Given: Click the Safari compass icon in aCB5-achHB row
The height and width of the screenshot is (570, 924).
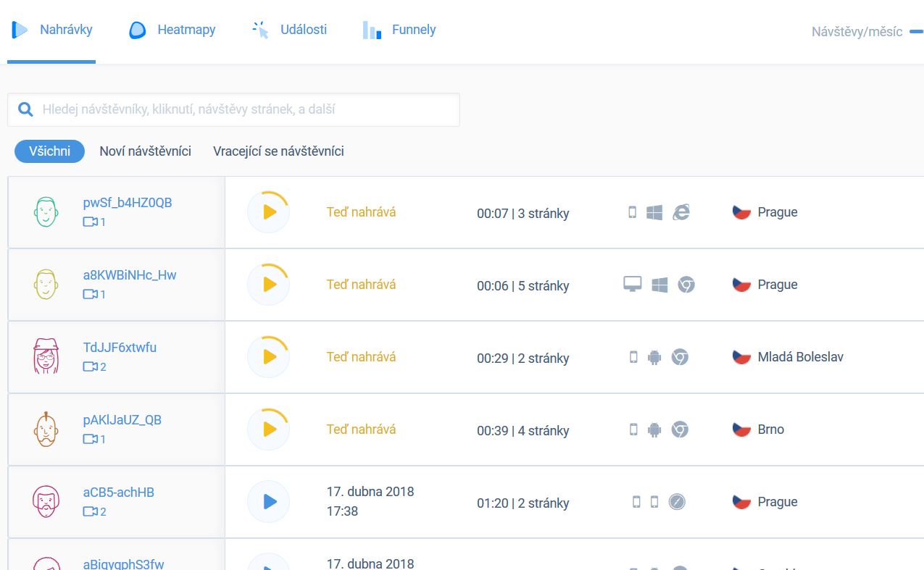Looking at the screenshot, I should click(677, 502).
